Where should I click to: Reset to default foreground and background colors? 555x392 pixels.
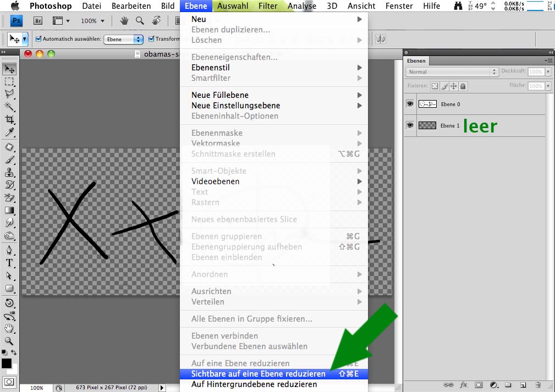[x=4, y=352]
